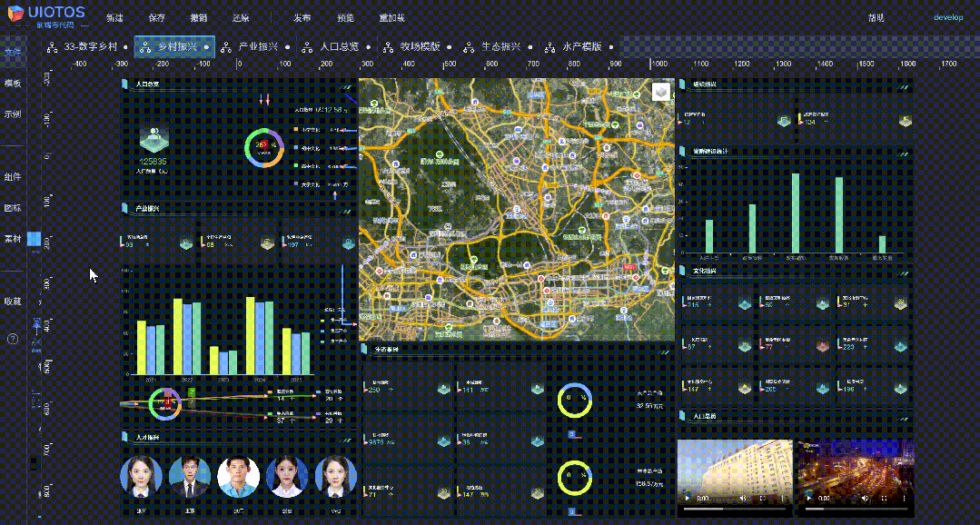980x525 pixels.
Task: Switch to the 水产模版 tab
Action: point(580,47)
